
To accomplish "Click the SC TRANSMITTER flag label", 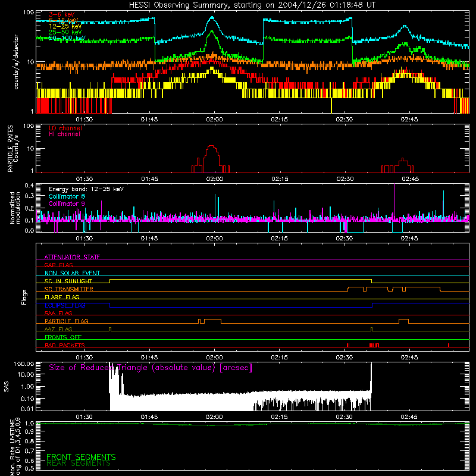I will coord(69,289).
